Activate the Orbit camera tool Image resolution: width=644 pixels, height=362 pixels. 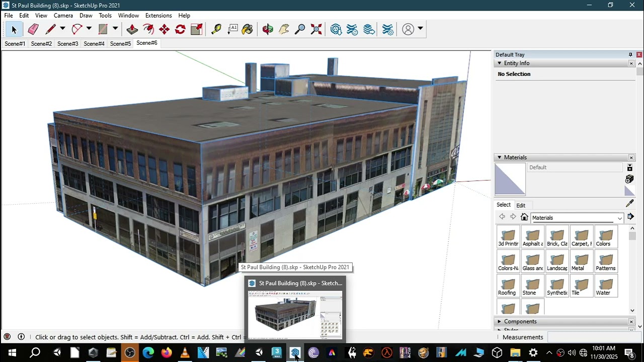(x=268, y=30)
